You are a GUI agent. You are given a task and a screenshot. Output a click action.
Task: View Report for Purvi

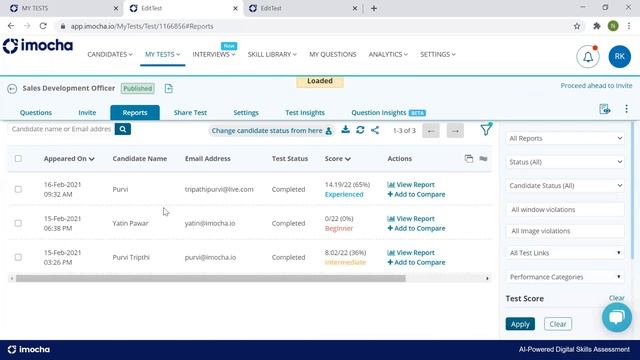coord(411,185)
